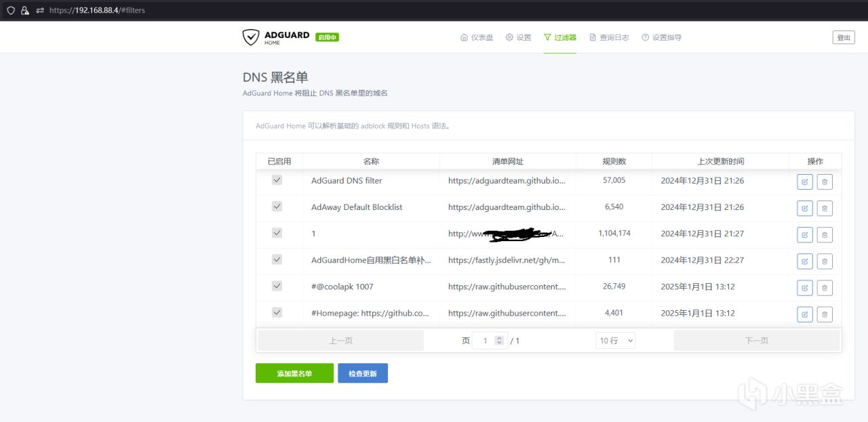Click the rule count 6,540
This screenshot has height=422, width=868.
pos(614,207)
